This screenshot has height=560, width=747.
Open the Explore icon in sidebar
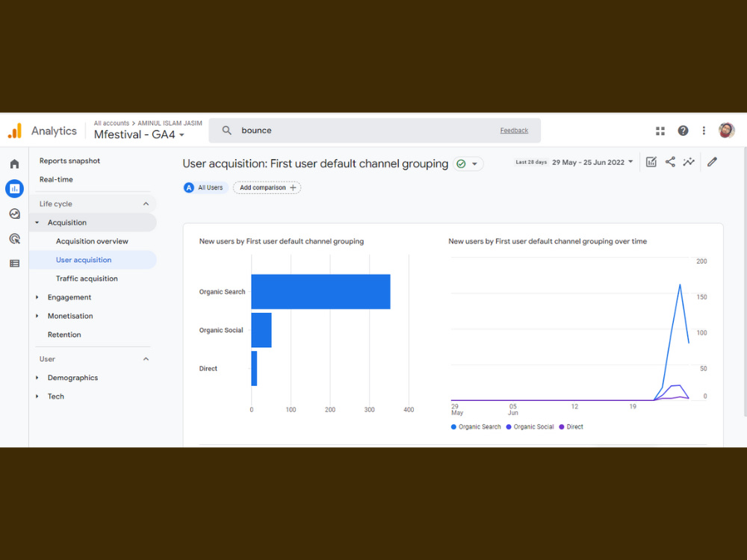click(x=15, y=214)
